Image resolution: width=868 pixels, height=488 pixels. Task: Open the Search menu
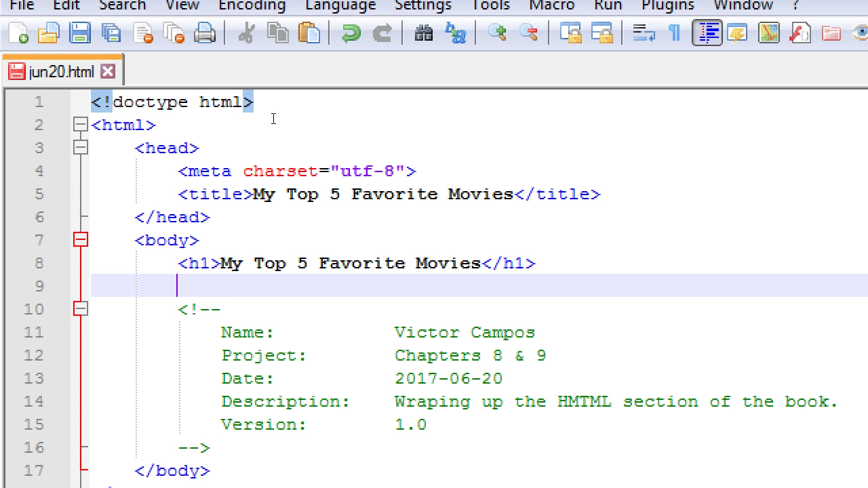(123, 5)
